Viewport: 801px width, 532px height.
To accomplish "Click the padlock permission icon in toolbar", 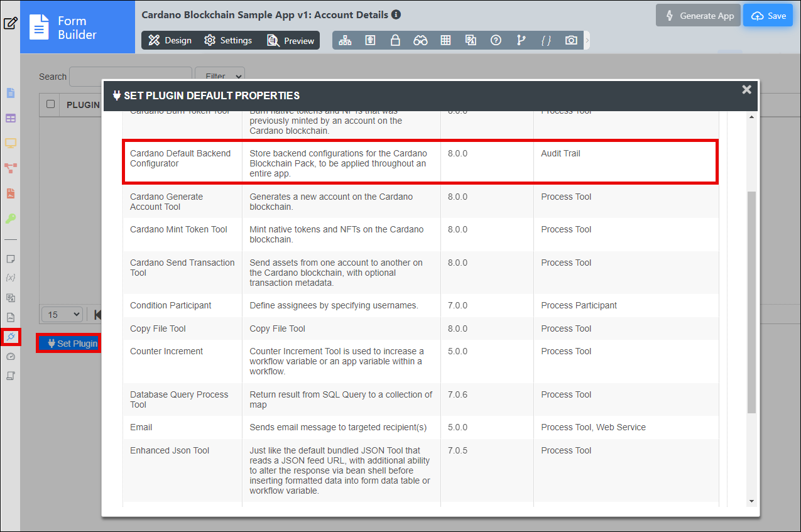I will 395,40.
